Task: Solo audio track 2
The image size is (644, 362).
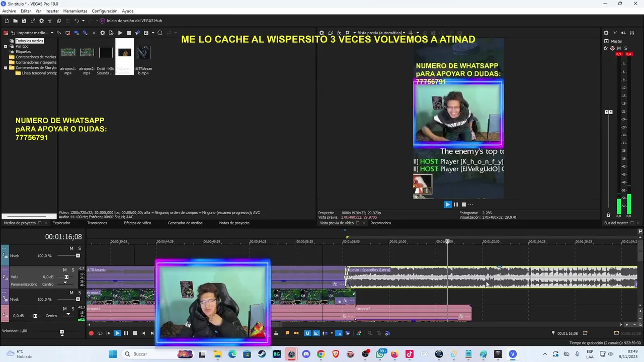Action: (73, 270)
